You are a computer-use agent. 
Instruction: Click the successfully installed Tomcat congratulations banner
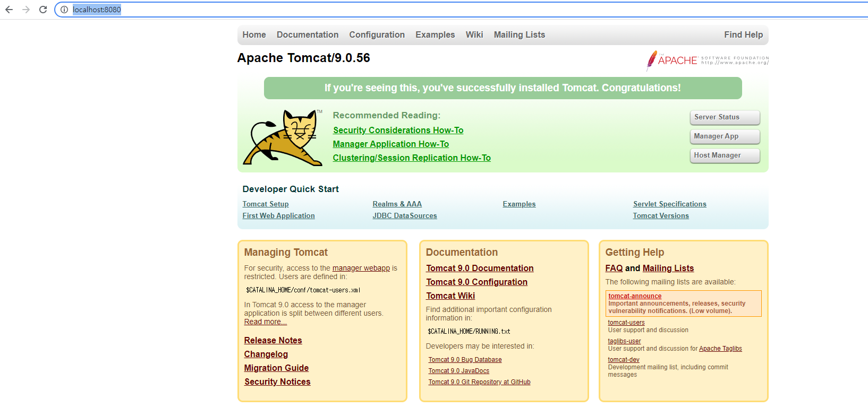click(503, 88)
